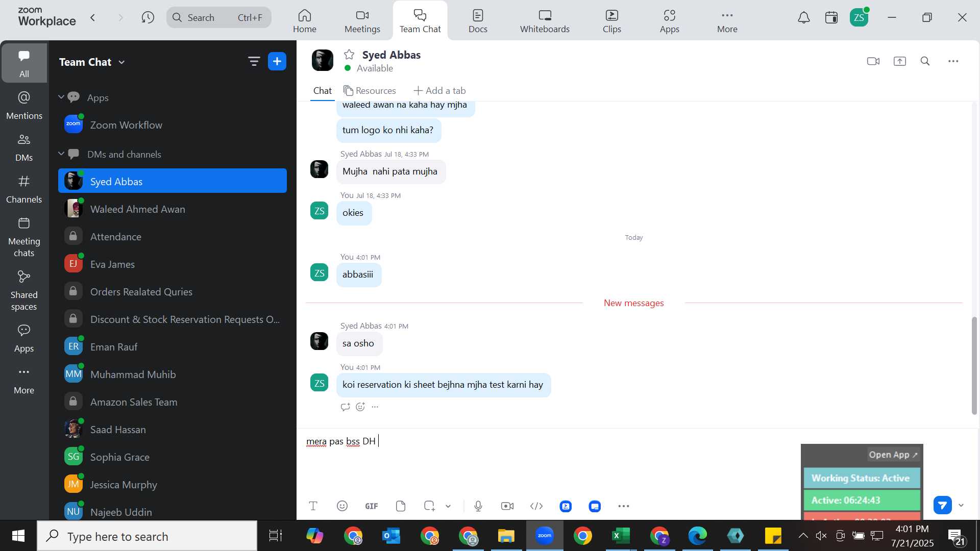Open Muhammad Muhib's chat

[173, 374]
